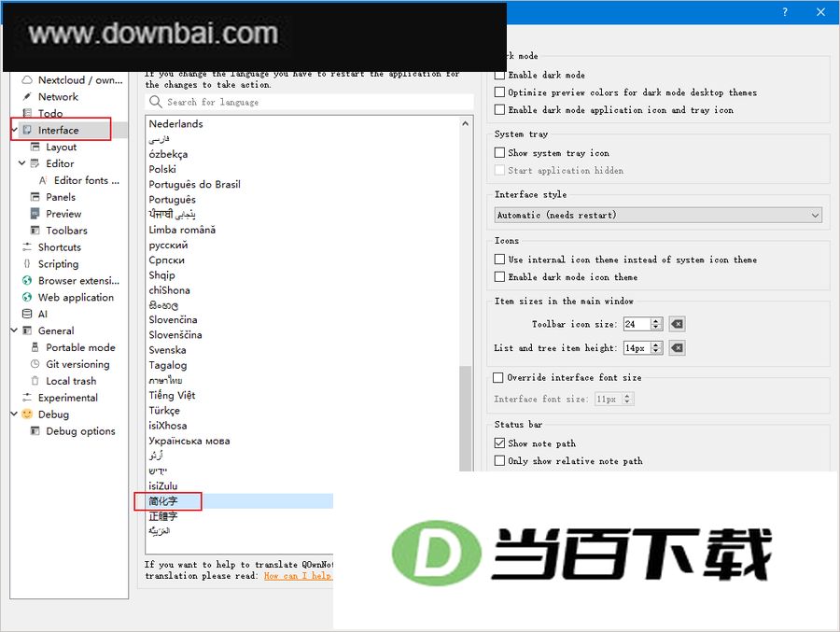Open the How can I help link

pyautogui.click(x=298, y=576)
